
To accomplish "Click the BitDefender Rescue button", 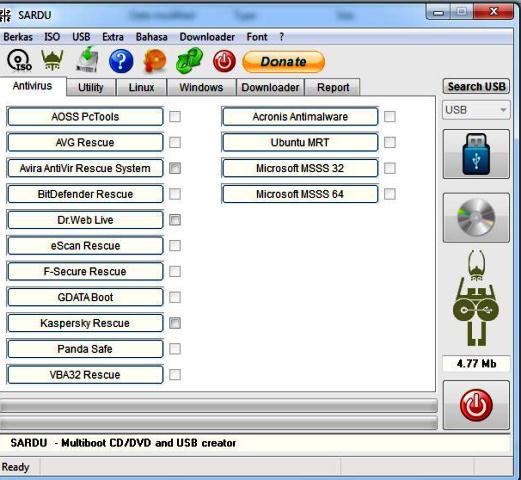I will [85, 194].
